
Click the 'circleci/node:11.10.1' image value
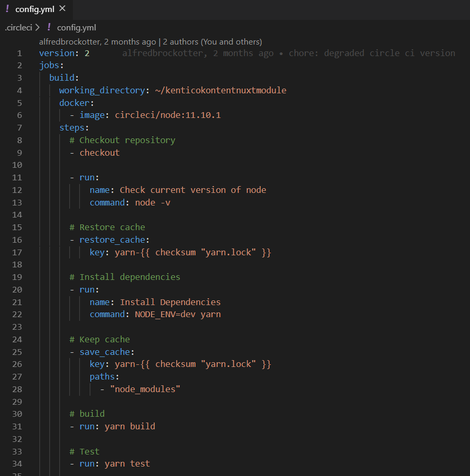(x=168, y=115)
